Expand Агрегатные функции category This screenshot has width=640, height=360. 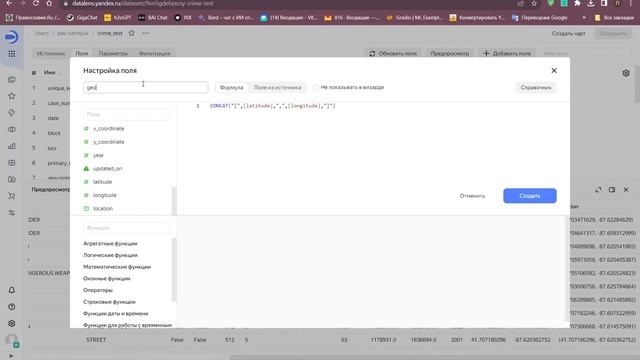[x=110, y=243]
